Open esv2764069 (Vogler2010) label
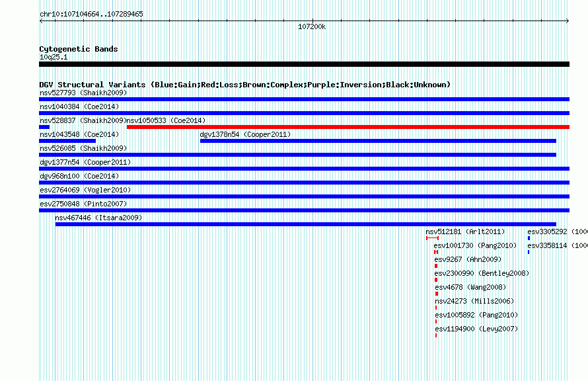The width and height of the screenshot is (588, 381). (x=85, y=190)
